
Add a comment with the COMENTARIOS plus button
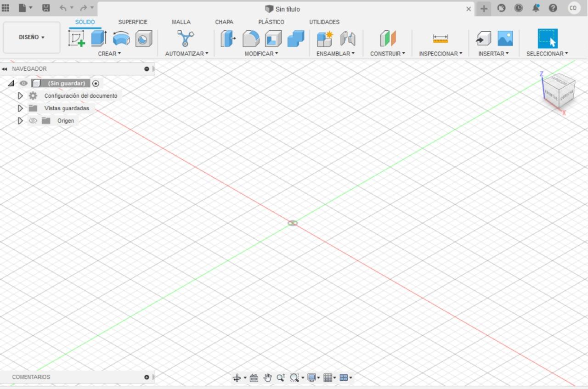147,377
